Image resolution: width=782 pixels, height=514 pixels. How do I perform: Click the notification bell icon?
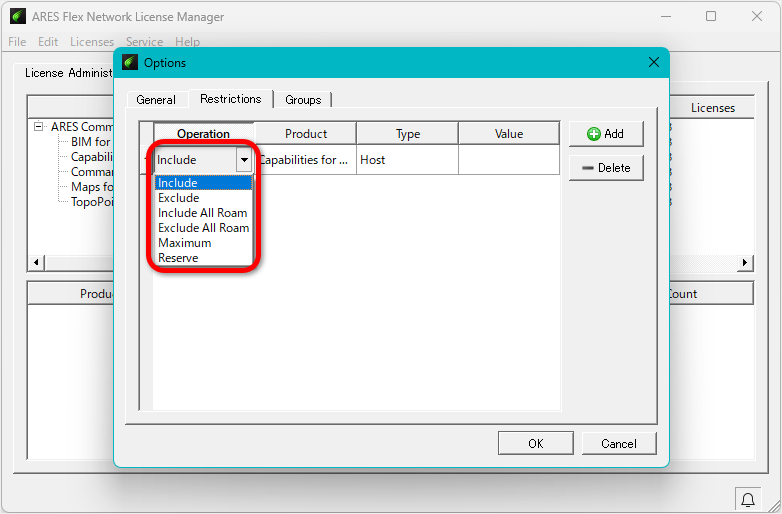(748, 500)
